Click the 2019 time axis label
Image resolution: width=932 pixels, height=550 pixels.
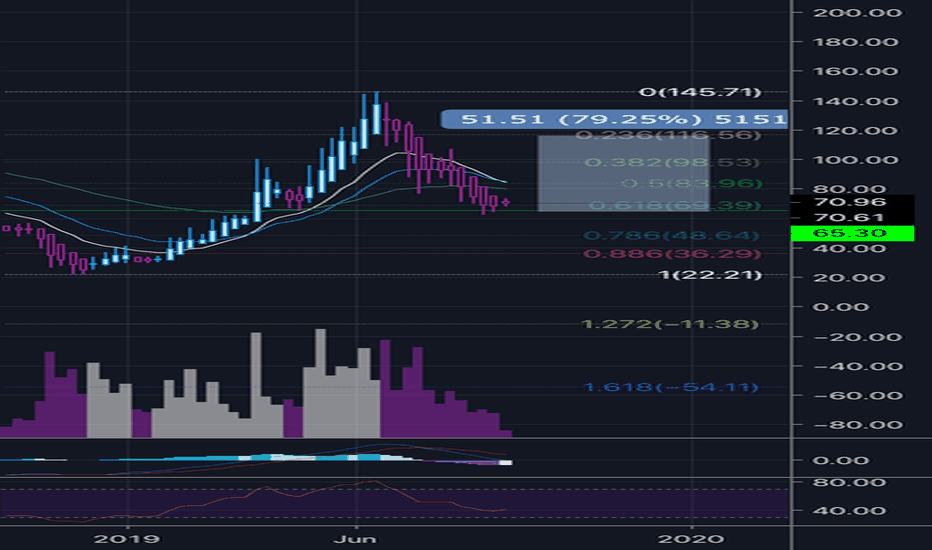(127, 539)
